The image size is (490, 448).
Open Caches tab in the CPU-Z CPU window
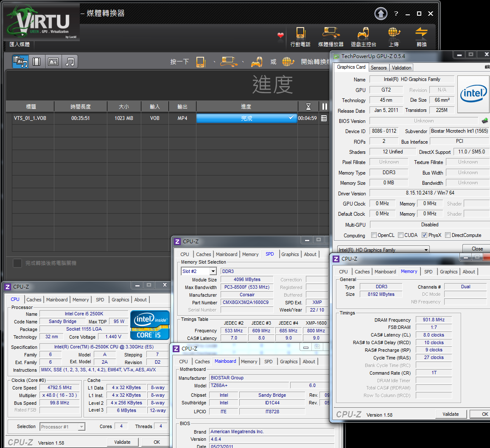[x=34, y=300]
